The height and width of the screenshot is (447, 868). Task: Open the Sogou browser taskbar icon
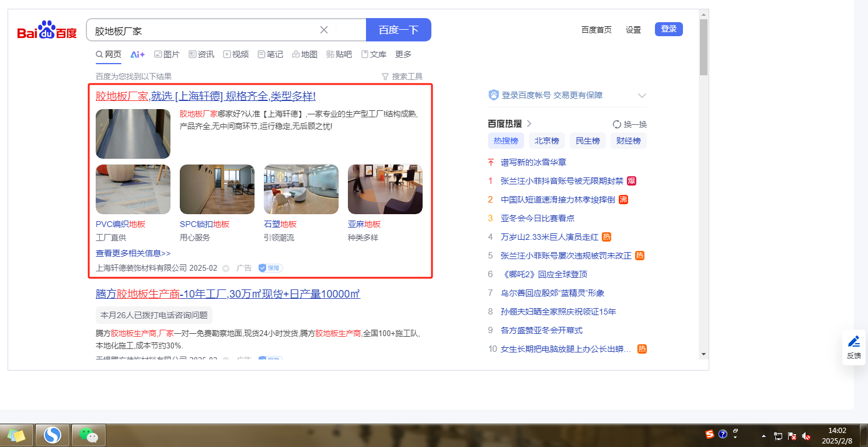point(53,435)
